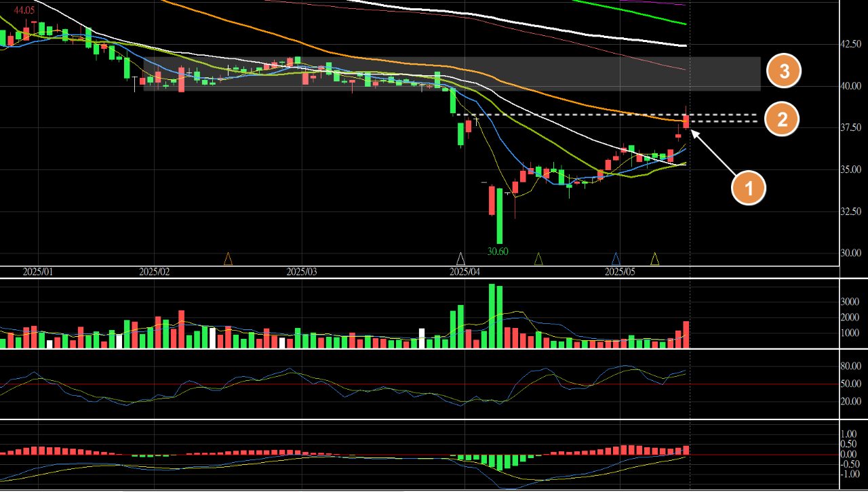The width and height of the screenshot is (868, 492).
Task: Click the white triangle marker near 2025/04
Action: 461,258
